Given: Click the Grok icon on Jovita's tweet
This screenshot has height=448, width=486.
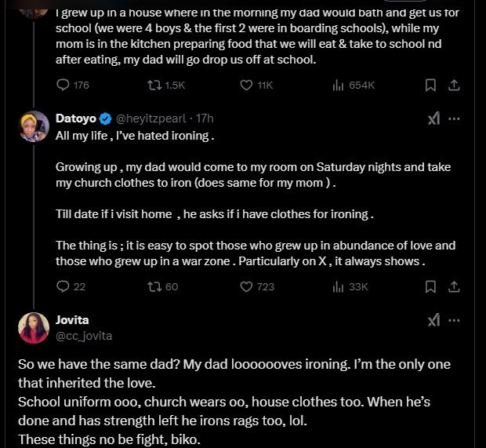Looking at the screenshot, I should click(433, 320).
